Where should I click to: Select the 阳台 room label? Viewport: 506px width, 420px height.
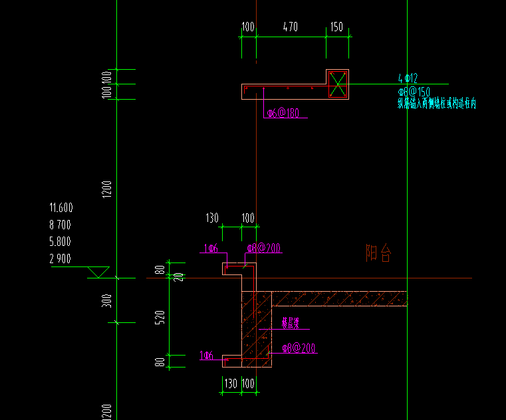click(378, 253)
